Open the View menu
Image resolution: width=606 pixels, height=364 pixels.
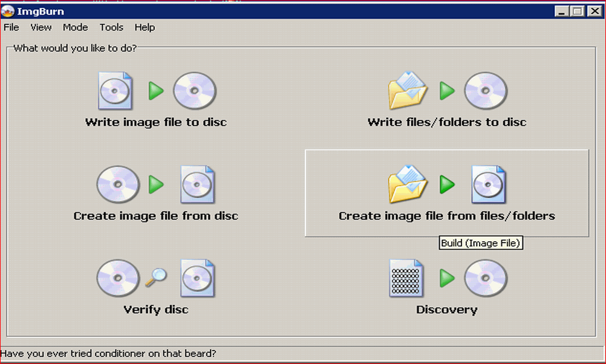pos(41,27)
